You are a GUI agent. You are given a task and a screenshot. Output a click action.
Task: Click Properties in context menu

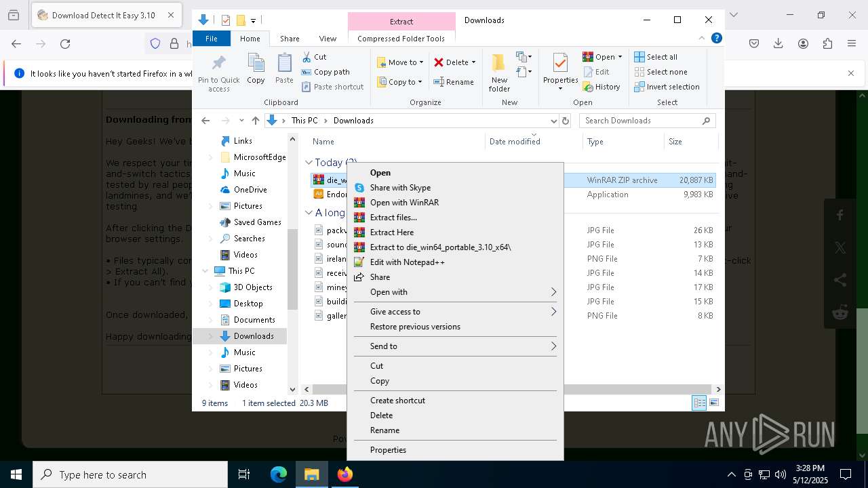[455, 450]
